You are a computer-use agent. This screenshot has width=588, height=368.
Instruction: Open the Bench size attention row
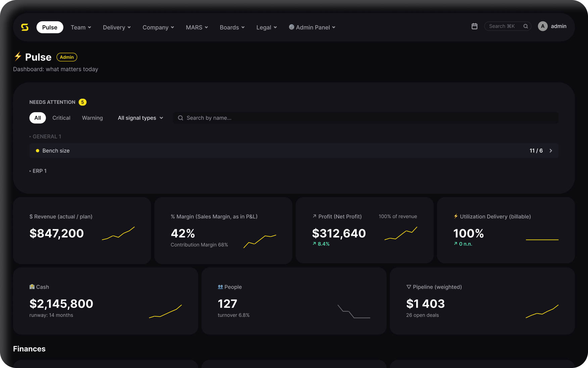click(x=294, y=151)
